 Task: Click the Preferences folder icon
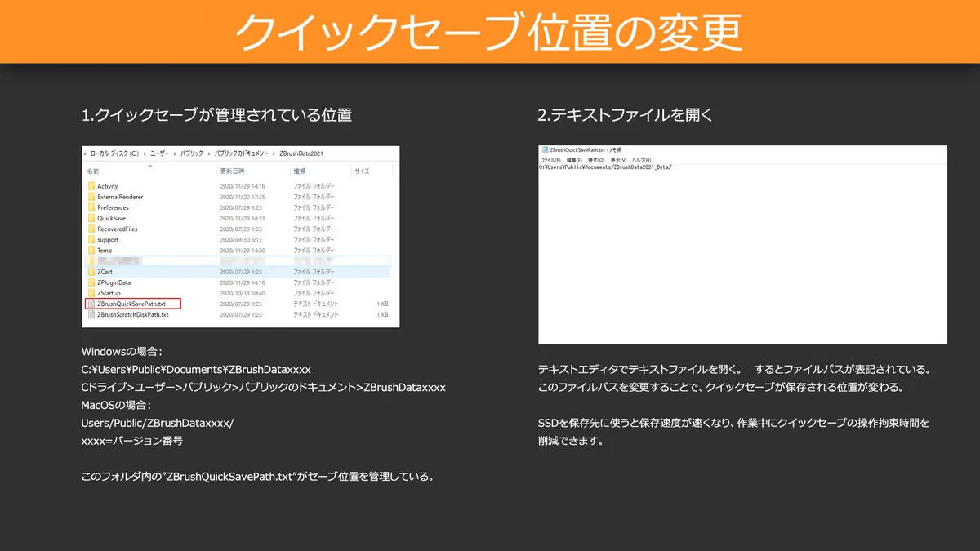point(91,207)
